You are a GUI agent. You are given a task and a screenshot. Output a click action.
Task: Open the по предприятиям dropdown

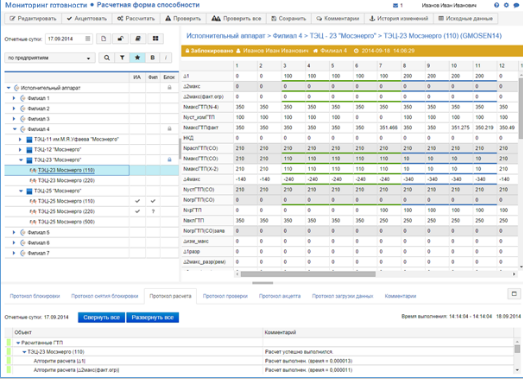50,58
